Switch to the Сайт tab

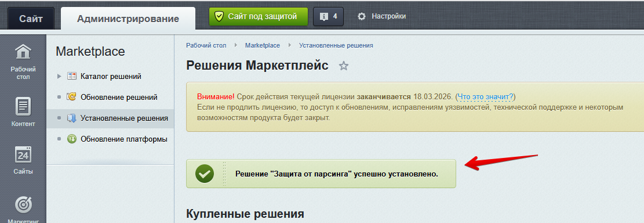pos(31,19)
